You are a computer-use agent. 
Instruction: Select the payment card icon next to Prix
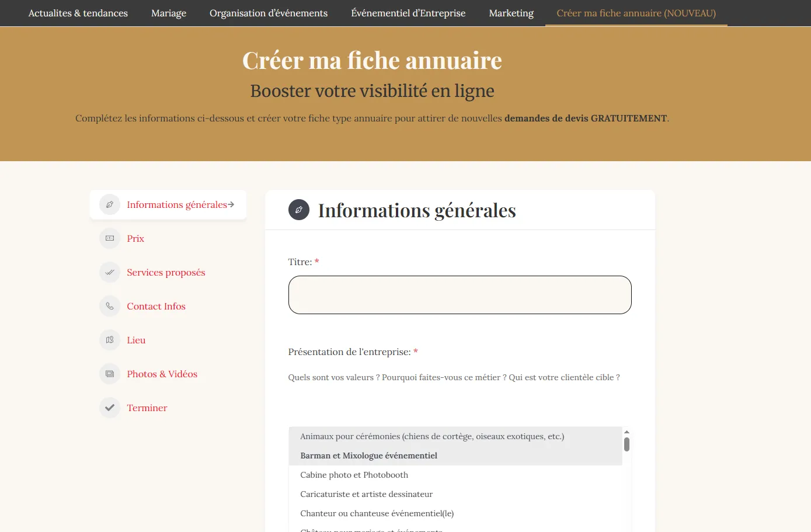pos(109,238)
